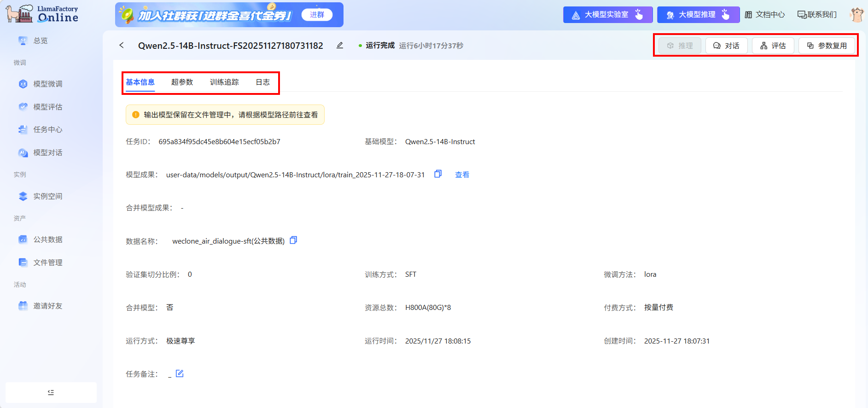The height and width of the screenshot is (408, 868).
Task: Click the task title Qwen2.5-14B-Instruct-FS20251127180731182
Action: [230, 46]
